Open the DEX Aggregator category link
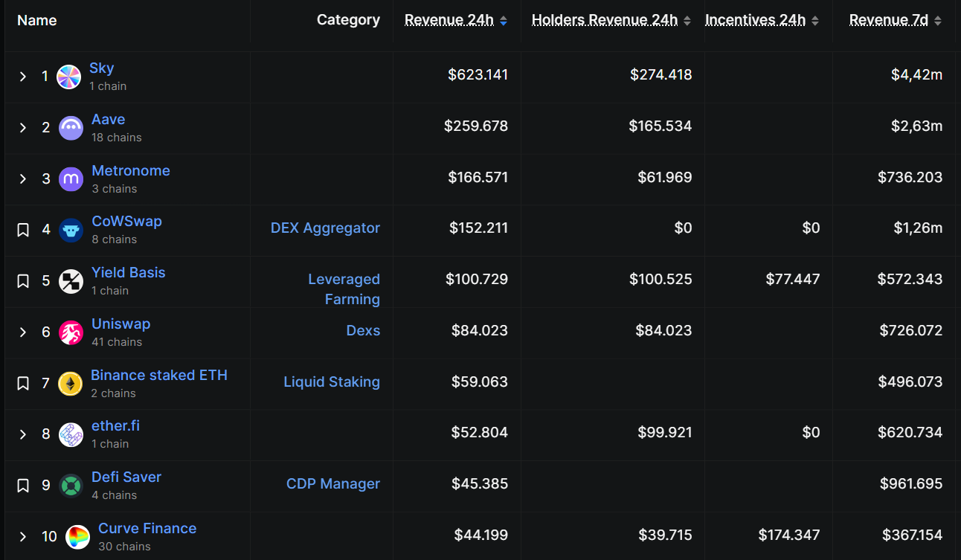Viewport: 961px width, 560px height. tap(325, 228)
